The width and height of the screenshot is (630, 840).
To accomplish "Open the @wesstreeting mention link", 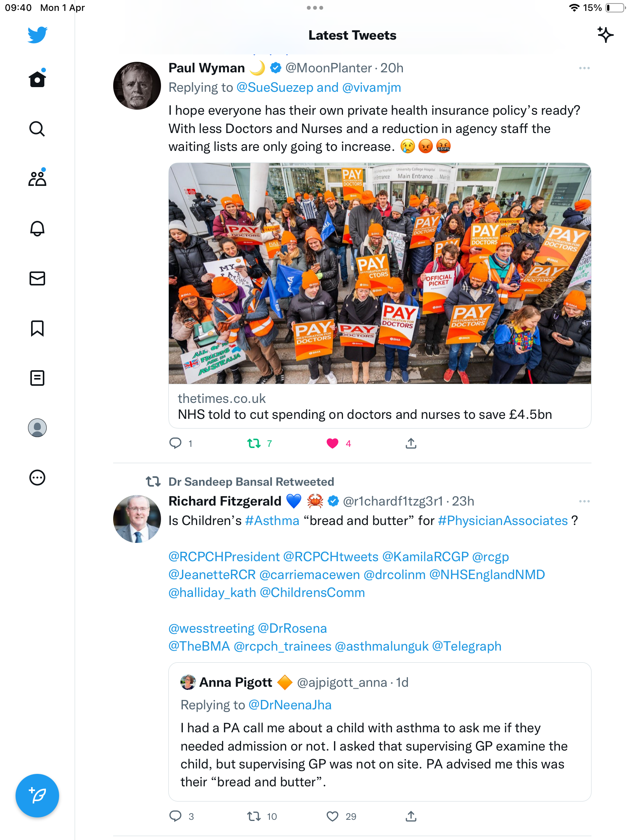I will pyautogui.click(x=211, y=628).
